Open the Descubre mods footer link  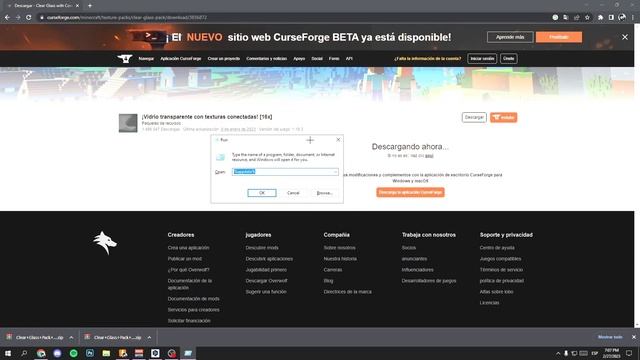tap(262, 248)
